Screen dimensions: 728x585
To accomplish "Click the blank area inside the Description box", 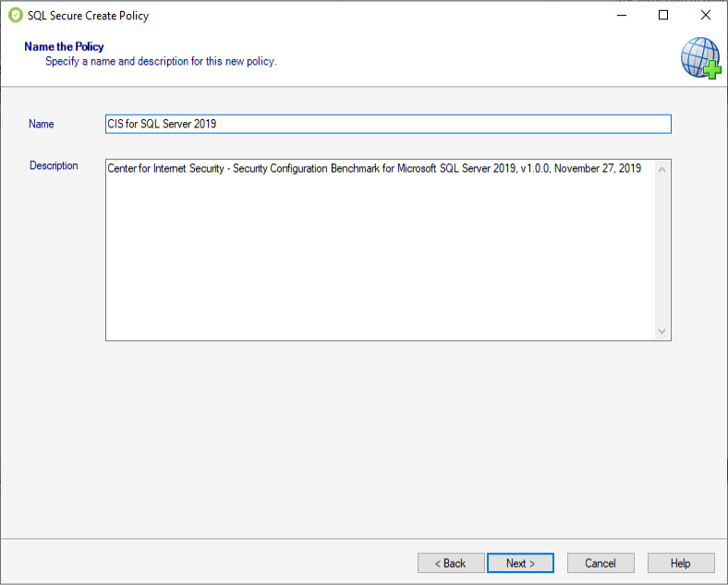I will point(379,259).
